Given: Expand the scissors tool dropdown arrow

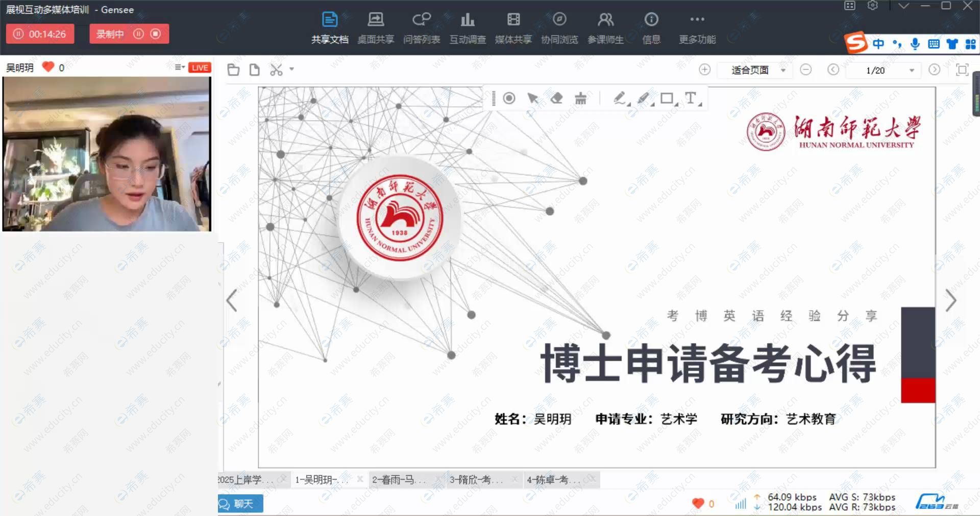Looking at the screenshot, I should (x=292, y=69).
